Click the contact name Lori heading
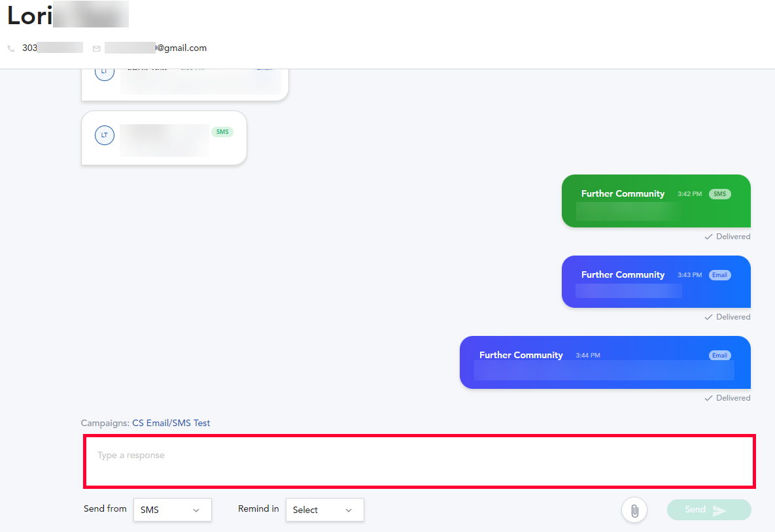The width and height of the screenshot is (775, 532). (x=30, y=16)
